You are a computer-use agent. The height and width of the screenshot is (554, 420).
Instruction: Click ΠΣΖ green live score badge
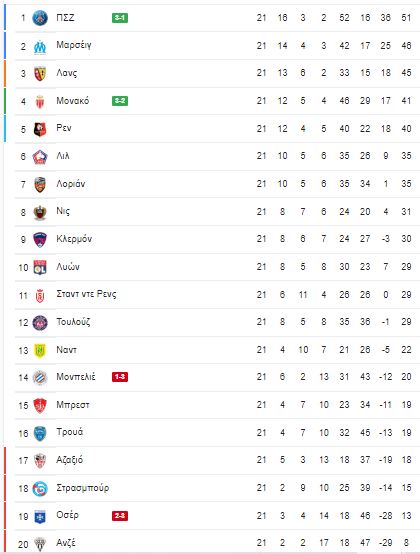pos(120,18)
